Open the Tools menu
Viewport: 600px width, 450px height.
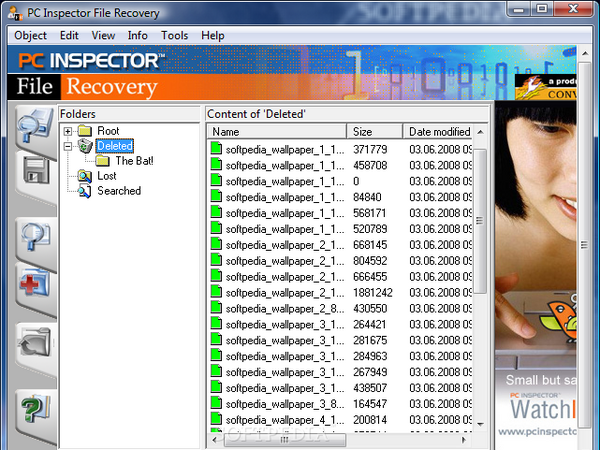coord(174,36)
